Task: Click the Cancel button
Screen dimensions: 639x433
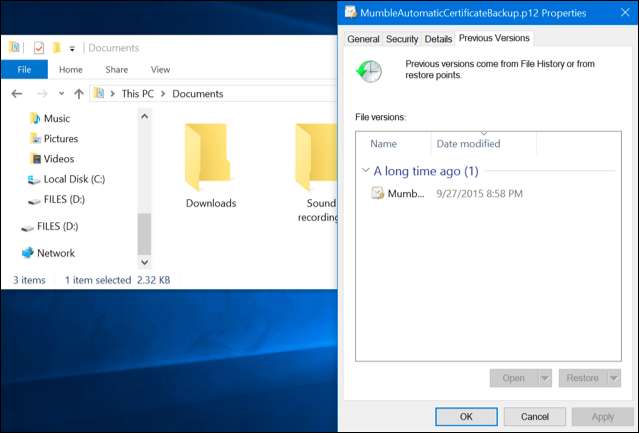Action: coord(535,416)
